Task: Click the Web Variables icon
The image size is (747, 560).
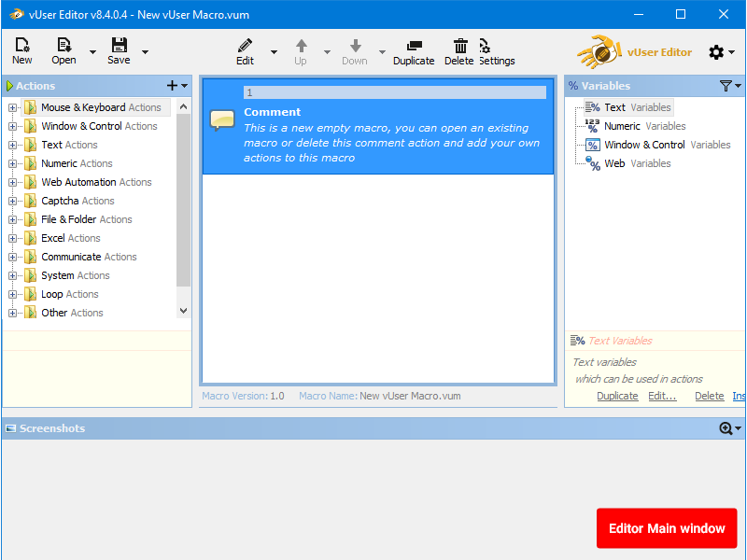Action: (x=592, y=163)
